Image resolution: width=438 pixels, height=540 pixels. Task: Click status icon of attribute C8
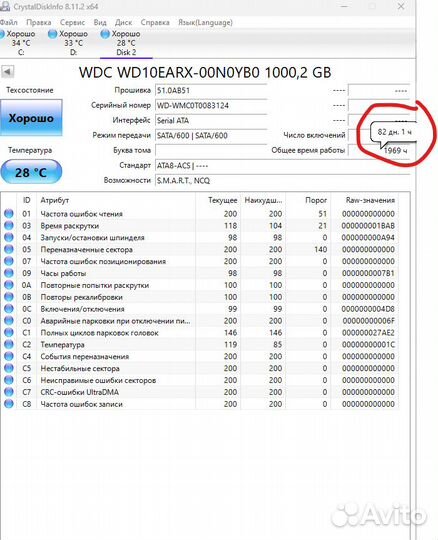(x=9, y=404)
